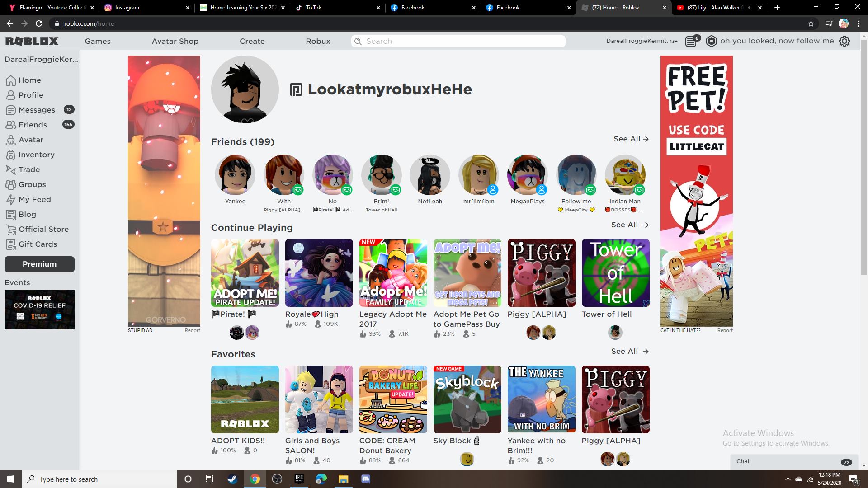868x488 pixels.
Task: Show hidden system tray icons
Action: [788, 479]
